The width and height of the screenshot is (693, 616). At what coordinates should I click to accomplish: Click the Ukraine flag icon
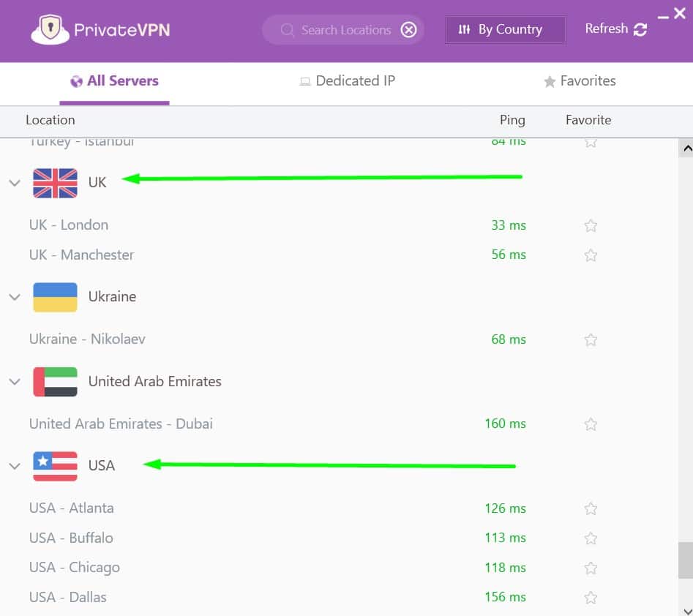(55, 297)
